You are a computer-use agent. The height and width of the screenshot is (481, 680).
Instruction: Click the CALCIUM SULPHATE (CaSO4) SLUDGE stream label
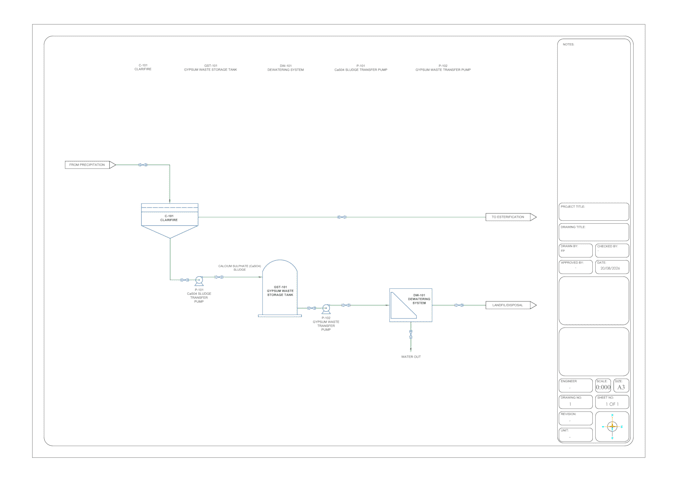pos(240,268)
